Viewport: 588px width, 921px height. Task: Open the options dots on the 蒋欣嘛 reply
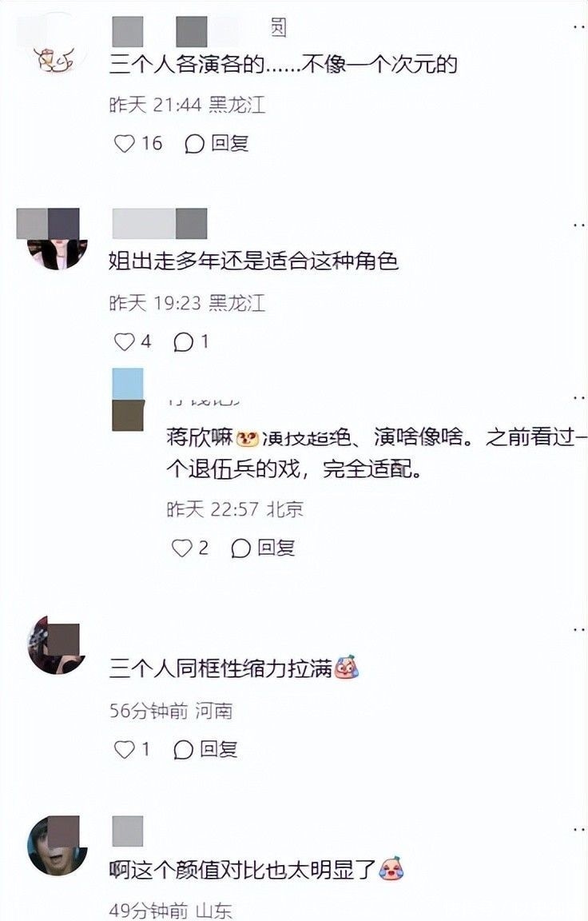point(578,397)
